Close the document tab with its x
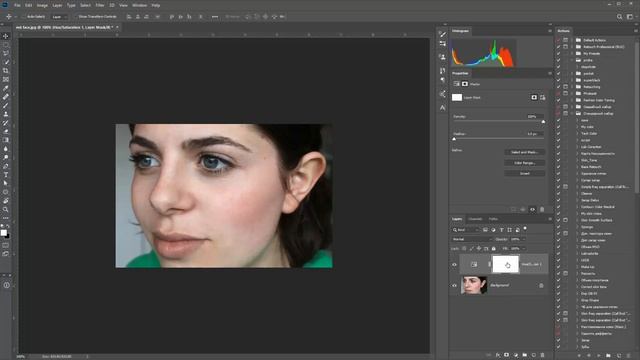This screenshot has width=640, height=360. coord(117,27)
